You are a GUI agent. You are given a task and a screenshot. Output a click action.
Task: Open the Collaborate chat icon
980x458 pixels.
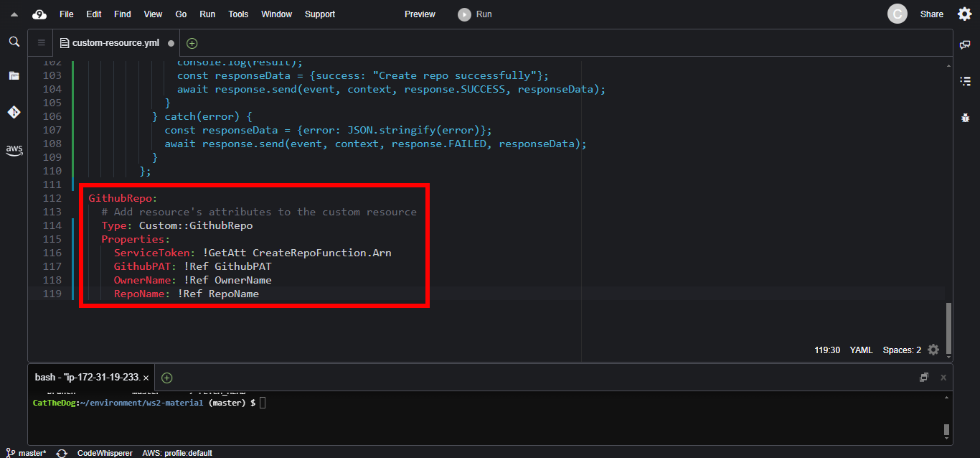965,45
